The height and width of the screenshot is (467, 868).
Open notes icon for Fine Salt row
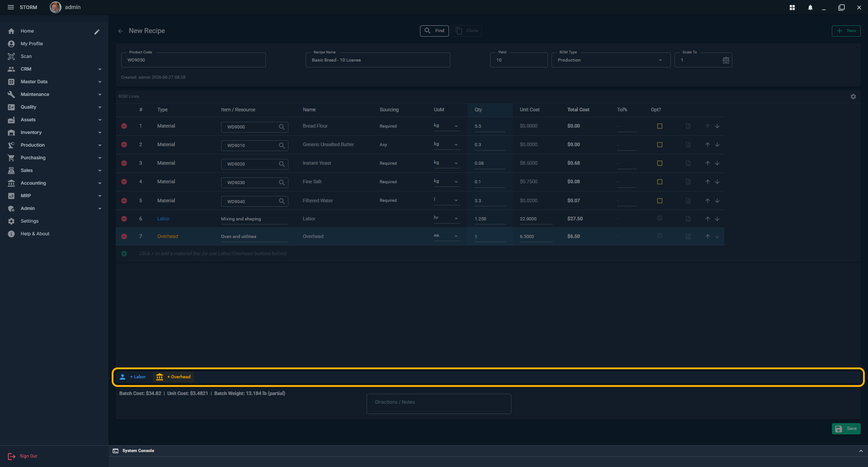(688, 182)
